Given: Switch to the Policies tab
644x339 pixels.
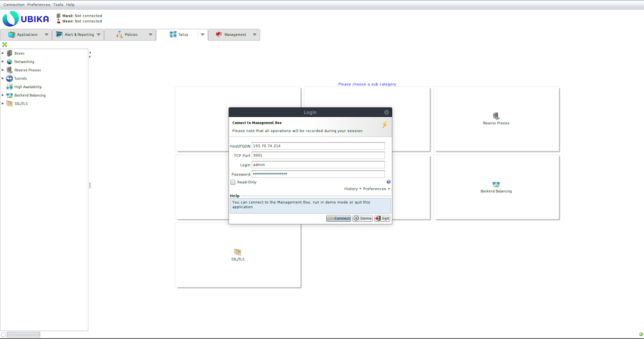Looking at the screenshot, I should point(131,35).
